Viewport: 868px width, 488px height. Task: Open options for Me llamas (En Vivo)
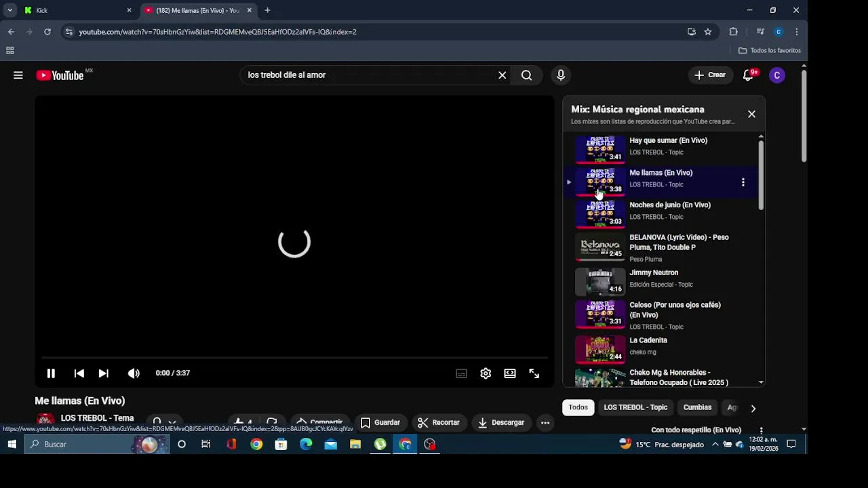[x=743, y=182]
